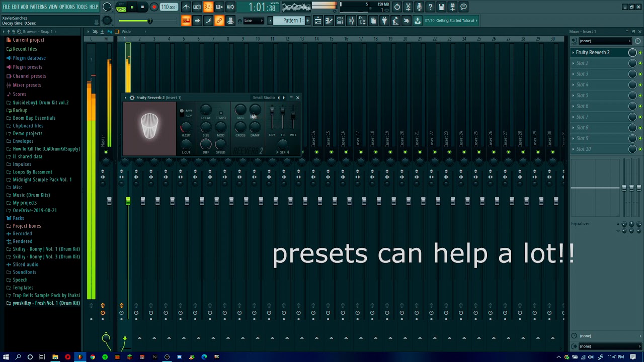Open the FILE menu

tap(6, 7)
